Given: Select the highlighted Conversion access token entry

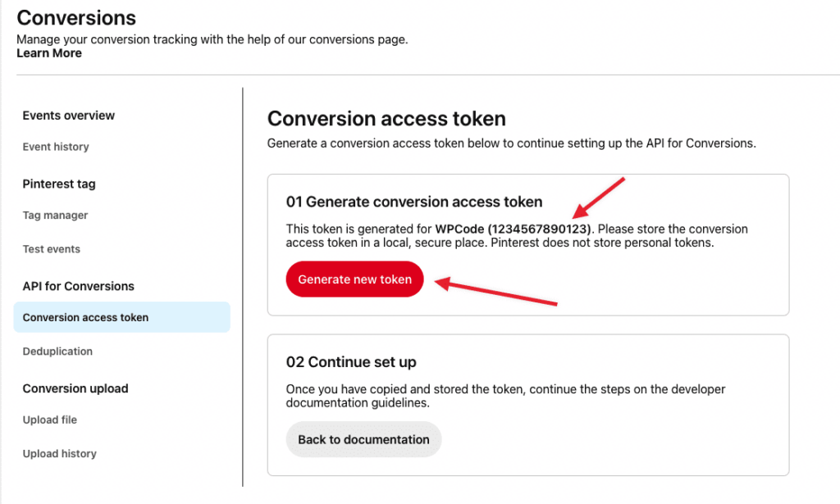Looking at the screenshot, I should pos(87,317).
